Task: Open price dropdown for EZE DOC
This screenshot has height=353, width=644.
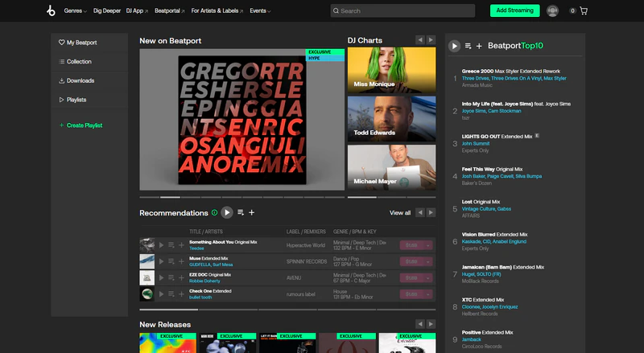Action: tap(428, 278)
